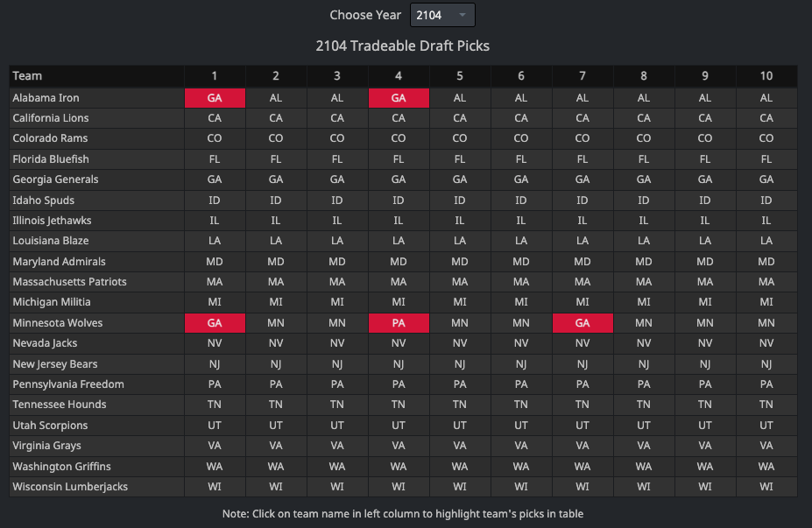Image resolution: width=812 pixels, height=528 pixels.
Task: Click Nevada Jacks team label
Action: click(44, 343)
